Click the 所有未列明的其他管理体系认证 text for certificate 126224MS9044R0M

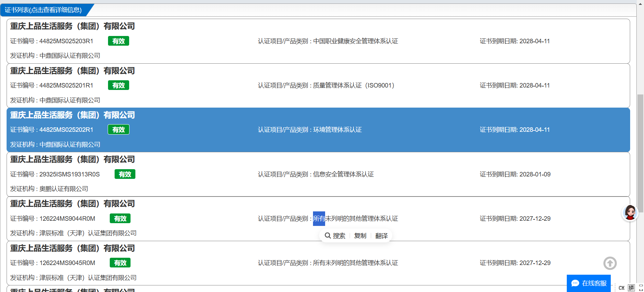(x=356, y=219)
